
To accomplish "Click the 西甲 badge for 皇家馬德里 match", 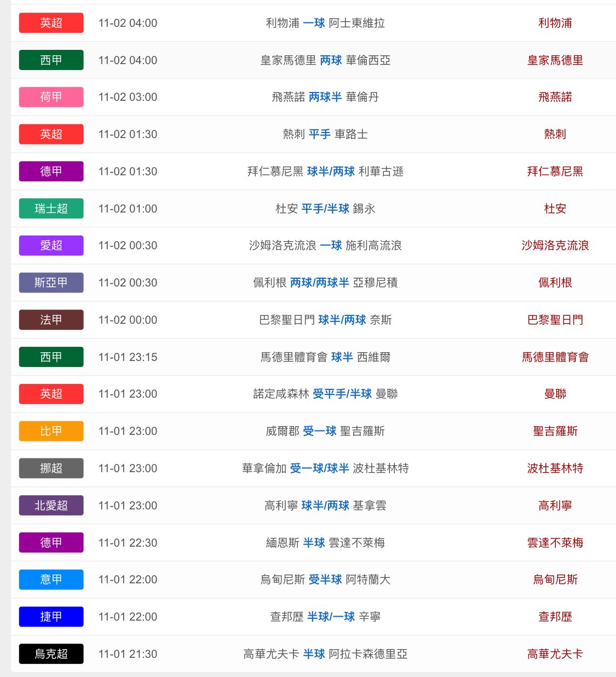I will click(x=51, y=60).
